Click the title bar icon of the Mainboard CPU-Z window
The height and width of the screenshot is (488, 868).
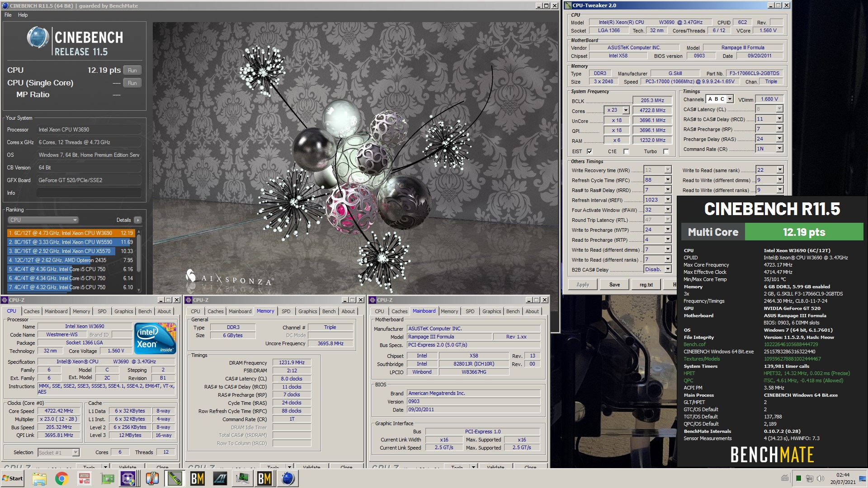point(373,300)
